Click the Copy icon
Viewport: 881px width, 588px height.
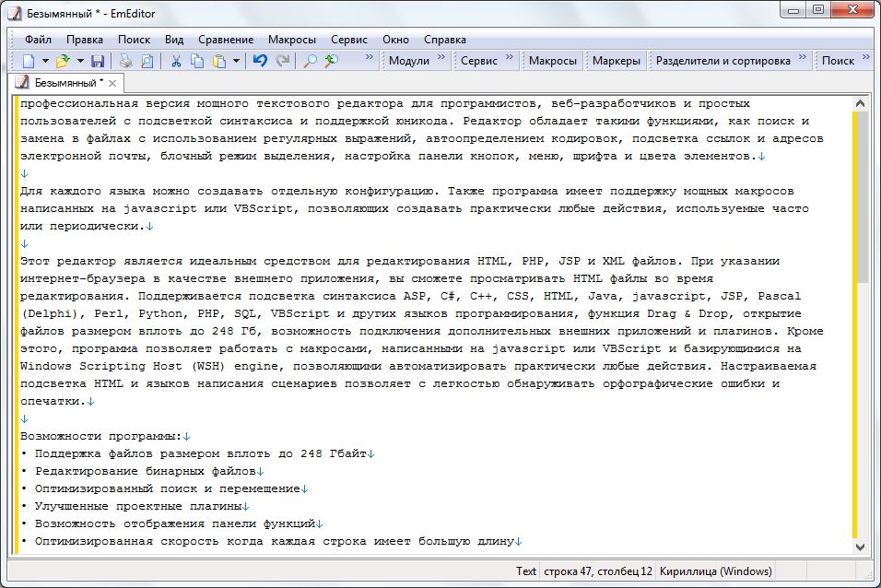tap(197, 61)
